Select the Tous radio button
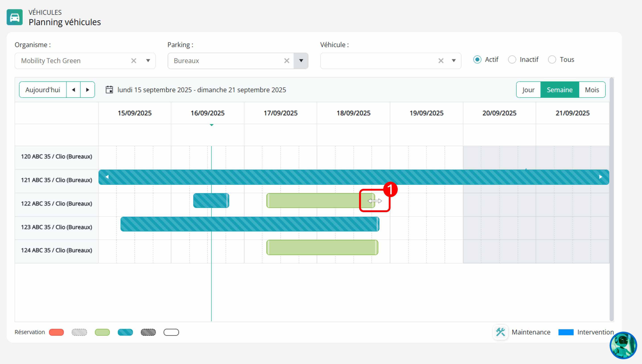Image resolution: width=642 pixels, height=364 pixels. 552,60
